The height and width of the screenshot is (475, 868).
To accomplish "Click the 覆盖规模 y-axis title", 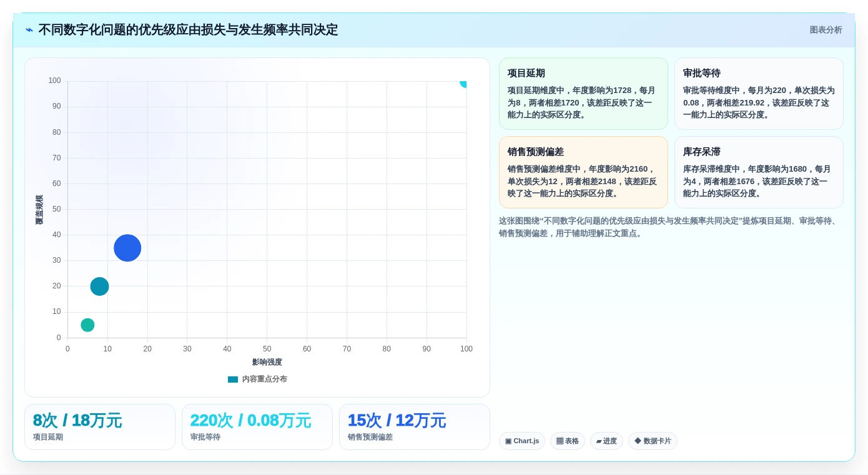I will click(39, 210).
